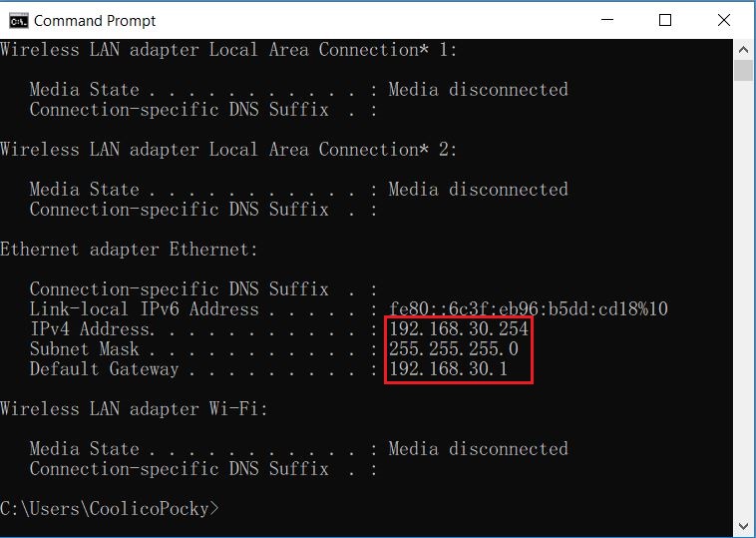Click the empty scrollbar track below thumb
This screenshot has height=538, width=756.
(743, 299)
